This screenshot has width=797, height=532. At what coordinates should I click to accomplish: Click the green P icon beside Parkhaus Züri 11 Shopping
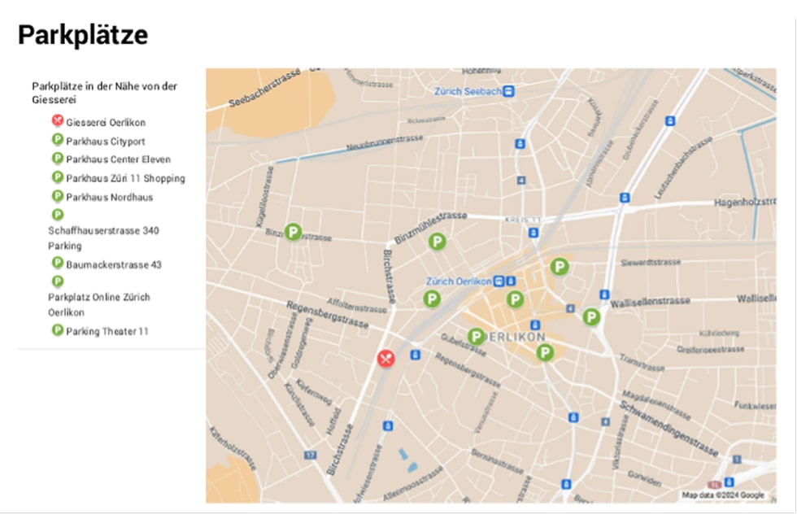tap(58, 177)
